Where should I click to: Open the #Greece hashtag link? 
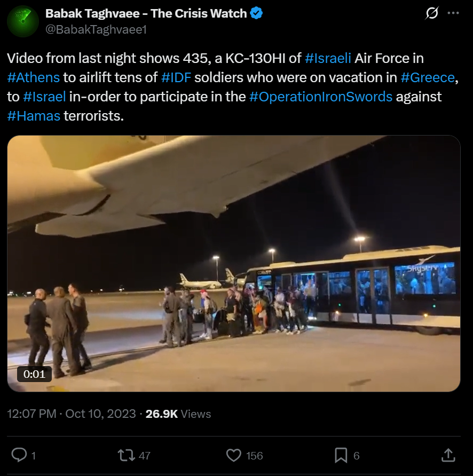tap(428, 77)
